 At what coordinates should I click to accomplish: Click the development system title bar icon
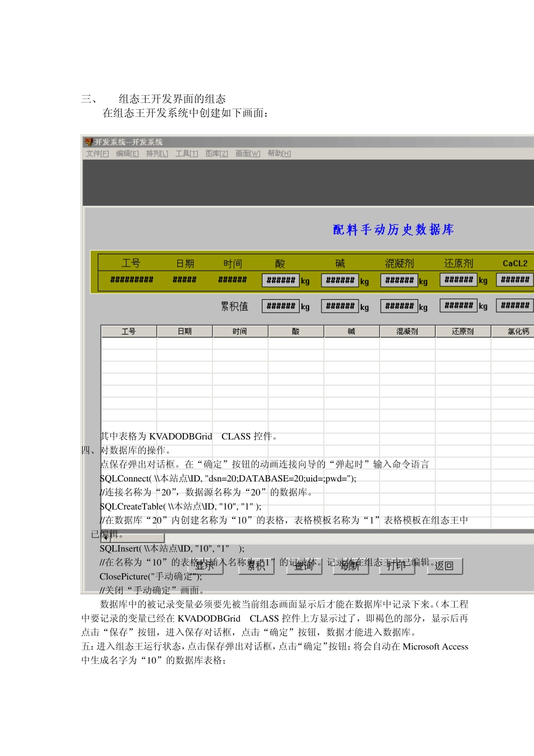click(x=89, y=142)
